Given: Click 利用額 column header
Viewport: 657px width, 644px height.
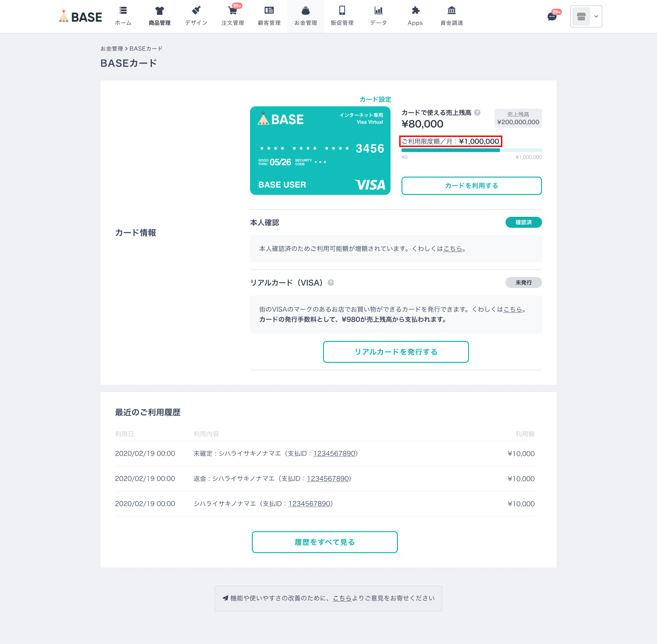Looking at the screenshot, I should 525,434.
